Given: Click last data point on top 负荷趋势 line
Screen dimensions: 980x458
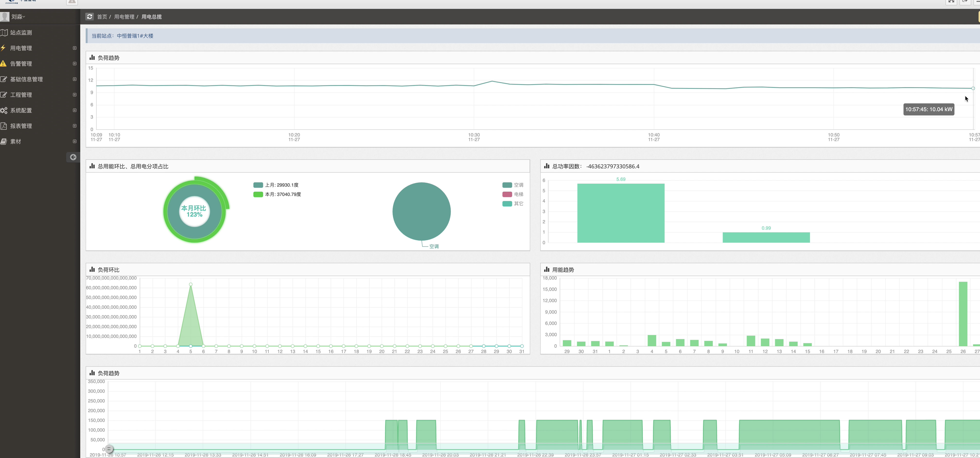Looking at the screenshot, I should pyautogui.click(x=973, y=88).
